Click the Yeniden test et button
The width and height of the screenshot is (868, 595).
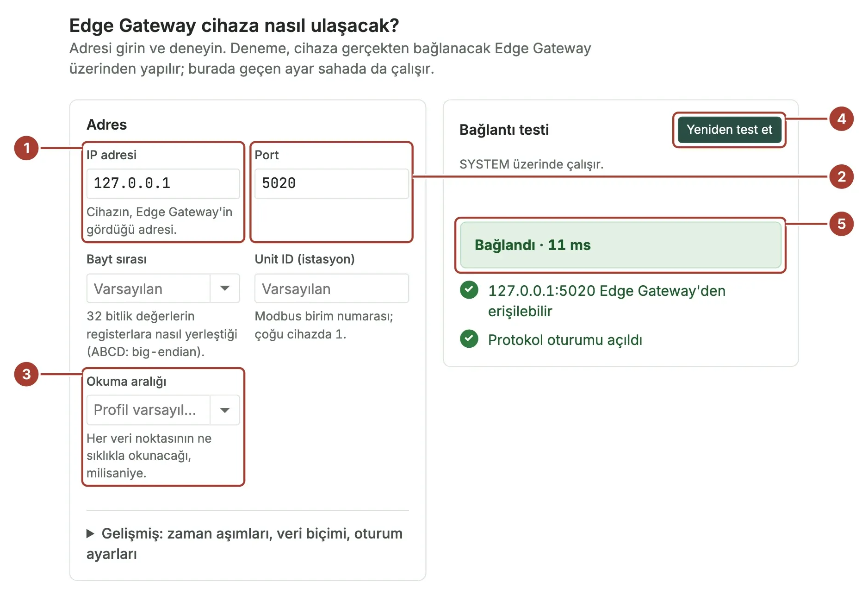(729, 130)
